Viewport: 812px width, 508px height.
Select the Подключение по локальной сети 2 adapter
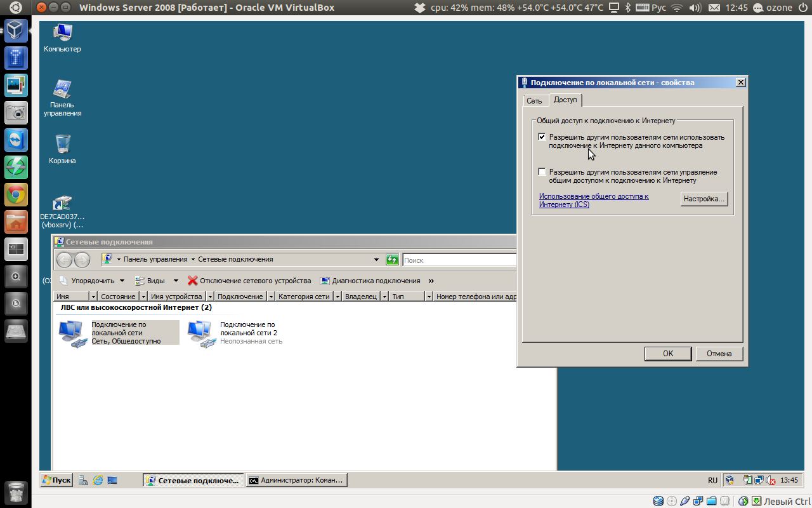point(235,333)
